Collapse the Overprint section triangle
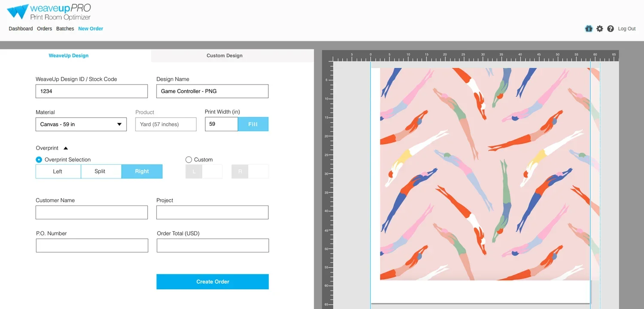This screenshot has height=309, width=644. tap(66, 148)
